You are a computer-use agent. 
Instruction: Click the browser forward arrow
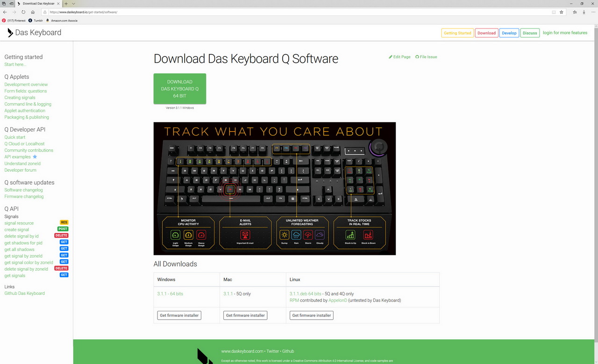tap(14, 12)
